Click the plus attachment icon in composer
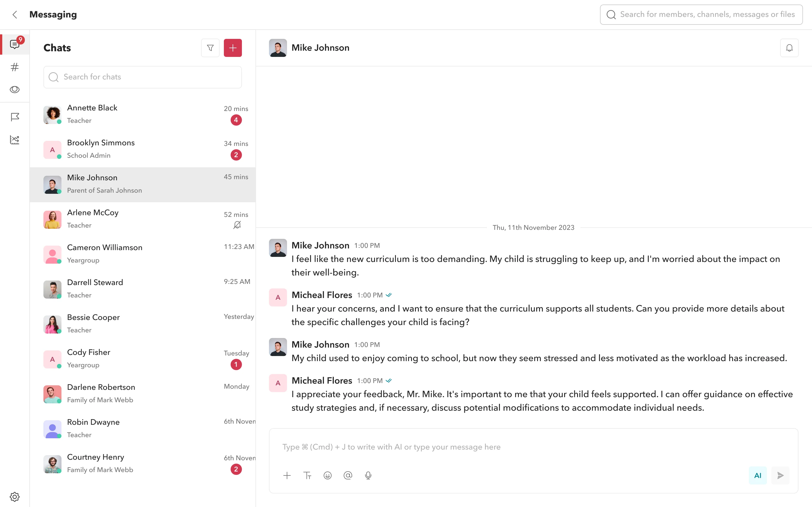812x507 pixels. tap(287, 475)
